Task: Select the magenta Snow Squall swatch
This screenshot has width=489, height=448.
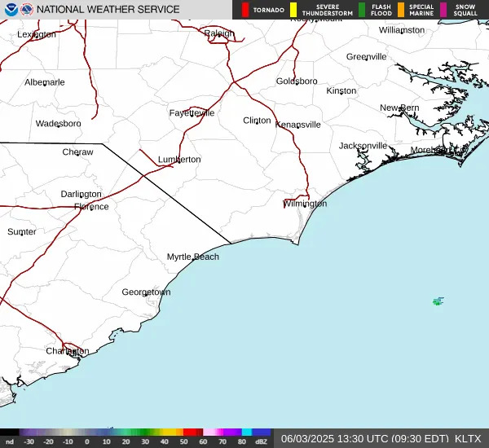Action: tap(443, 10)
